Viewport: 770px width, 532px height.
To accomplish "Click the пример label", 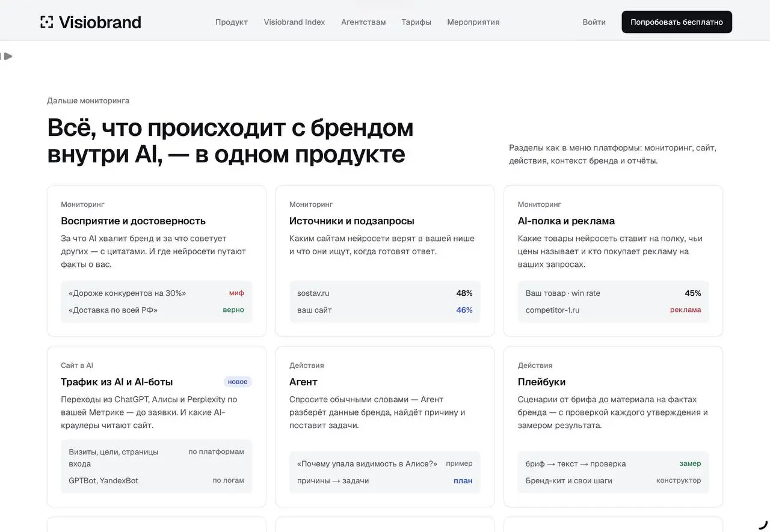I will click(460, 464).
